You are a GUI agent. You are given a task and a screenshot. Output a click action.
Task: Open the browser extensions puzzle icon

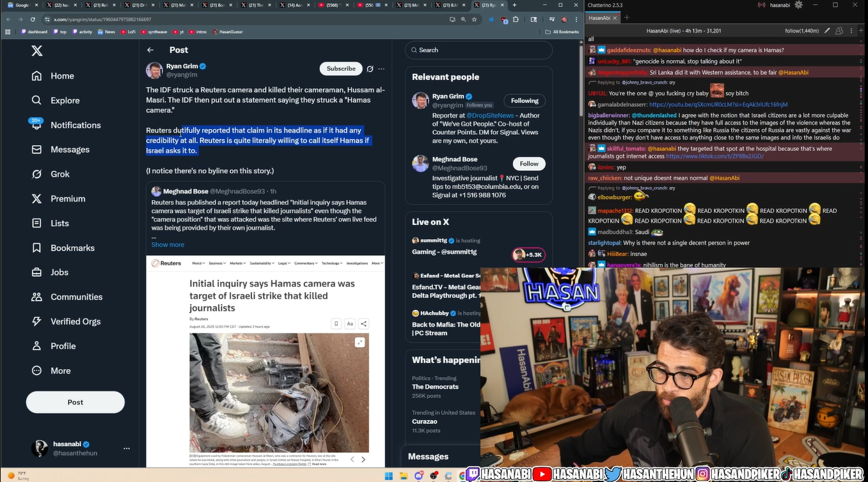click(516, 19)
